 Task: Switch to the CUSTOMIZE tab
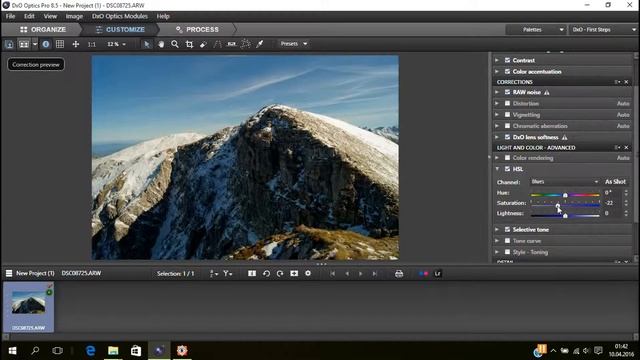(120, 29)
